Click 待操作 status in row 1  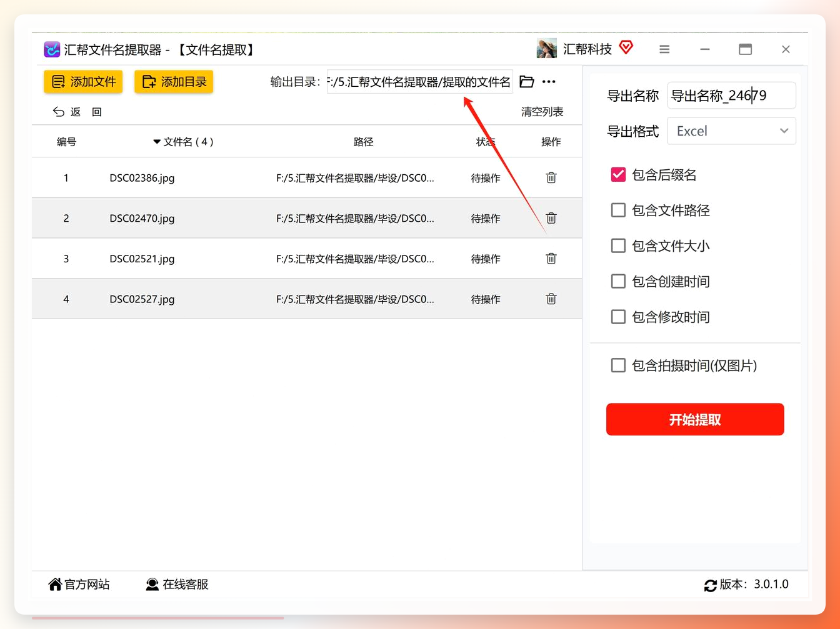tap(486, 178)
